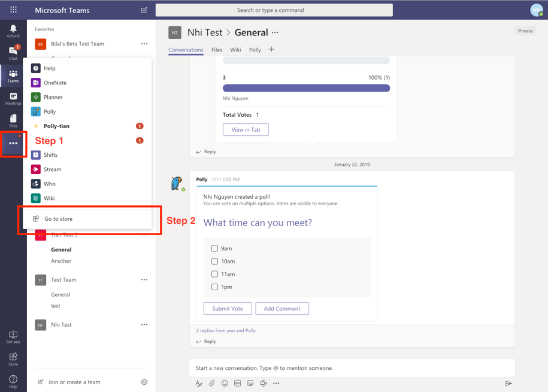Attach a file with the paperclip
This screenshot has height=392, width=548.
[x=212, y=383]
